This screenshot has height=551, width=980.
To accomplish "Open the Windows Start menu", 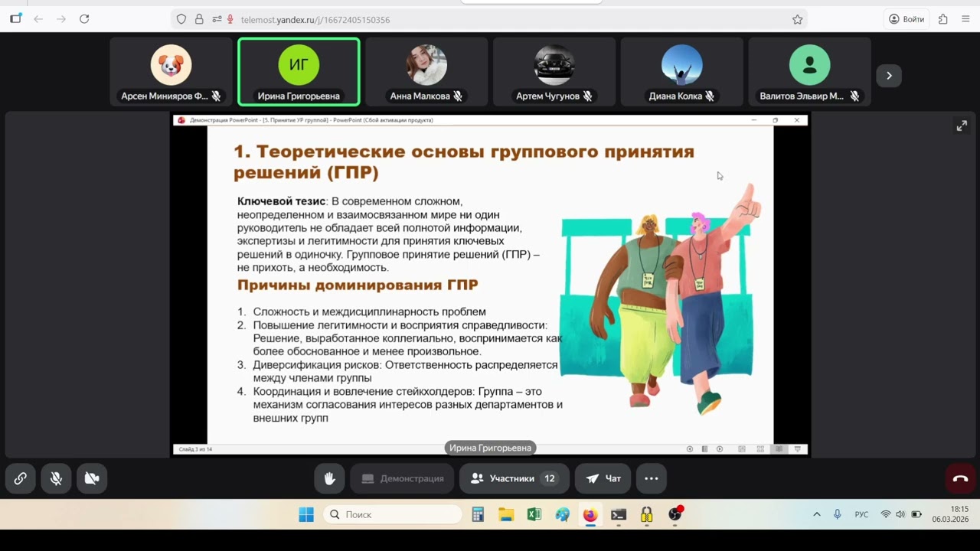I will (x=306, y=514).
